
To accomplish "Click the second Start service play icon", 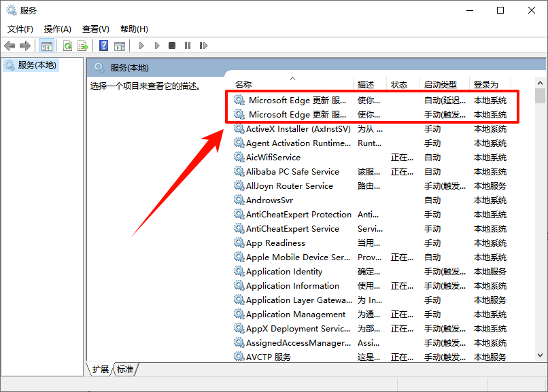I will [x=157, y=46].
